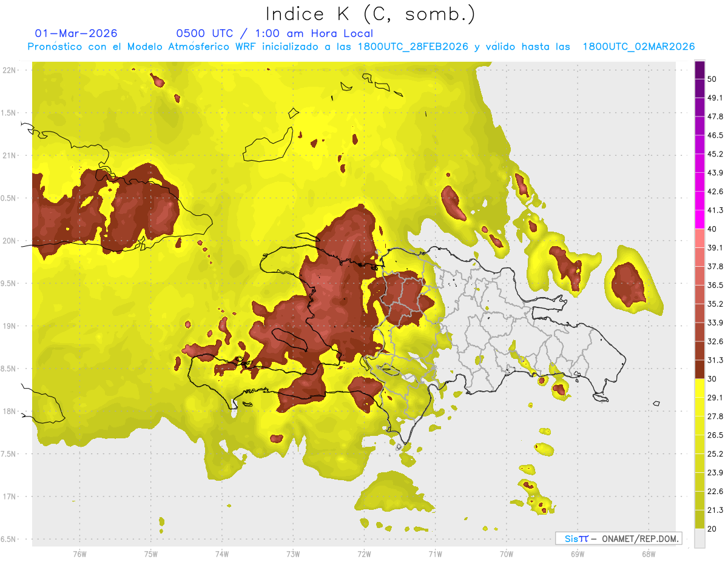Pick the dark purple swatch above 50 on the colorbar
The image size is (728, 562).
click(699, 70)
